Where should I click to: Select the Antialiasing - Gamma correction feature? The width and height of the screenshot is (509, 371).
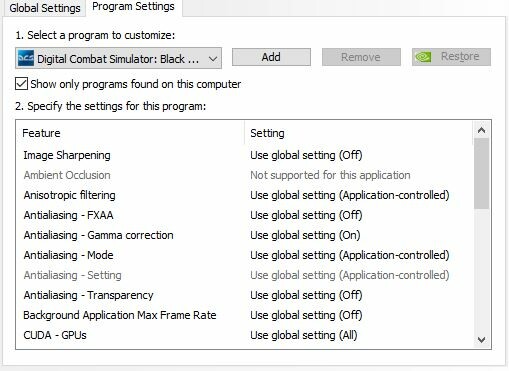(98, 235)
